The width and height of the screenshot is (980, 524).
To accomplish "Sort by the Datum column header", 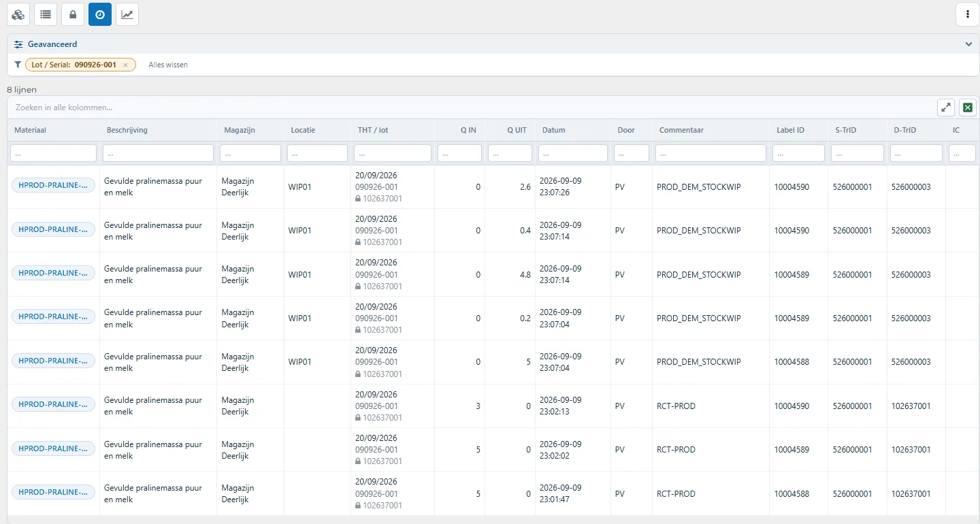I will tap(554, 130).
